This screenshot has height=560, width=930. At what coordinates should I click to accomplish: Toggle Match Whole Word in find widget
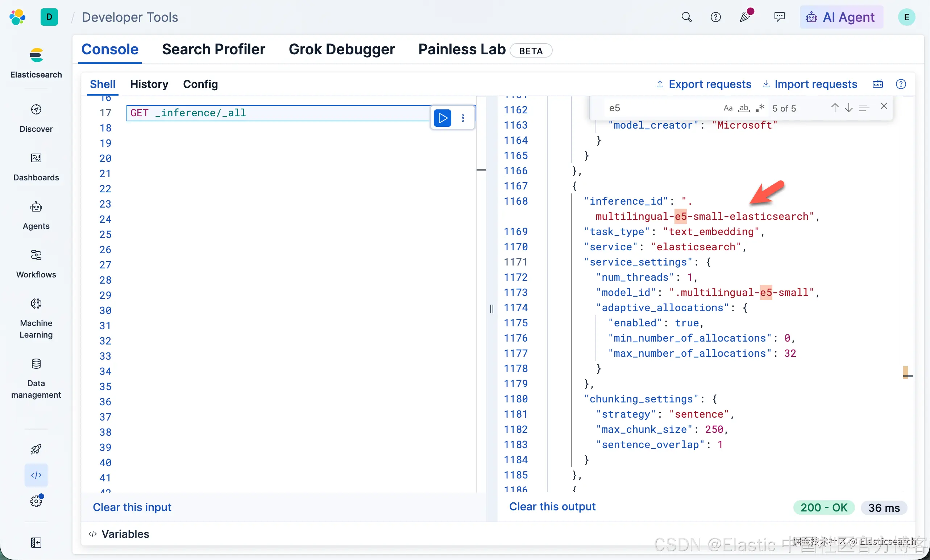tap(744, 108)
